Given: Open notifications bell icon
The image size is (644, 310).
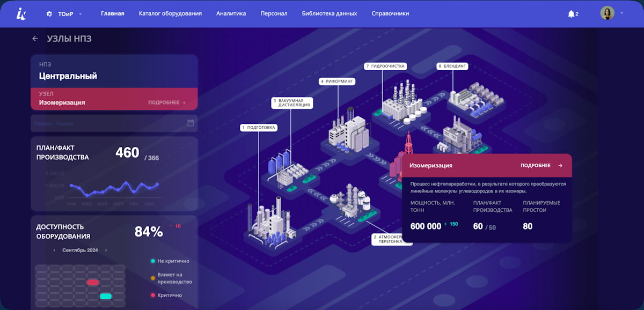Looking at the screenshot, I should tap(571, 14).
